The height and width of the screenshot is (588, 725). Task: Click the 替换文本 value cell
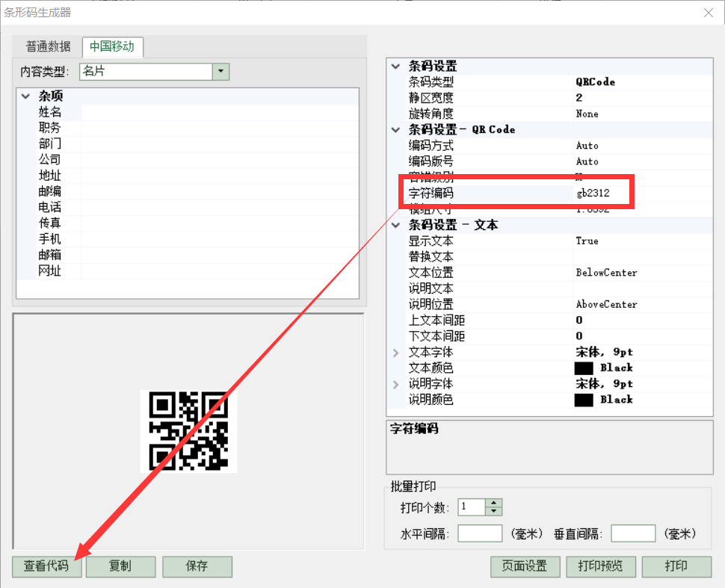pyautogui.click(x=643, y=257)
